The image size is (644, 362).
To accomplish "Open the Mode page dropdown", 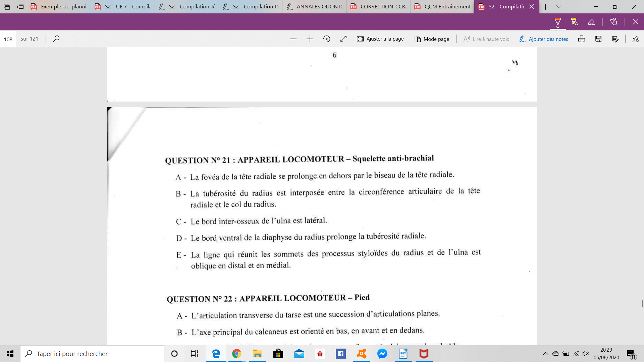I will click(431, 39).
